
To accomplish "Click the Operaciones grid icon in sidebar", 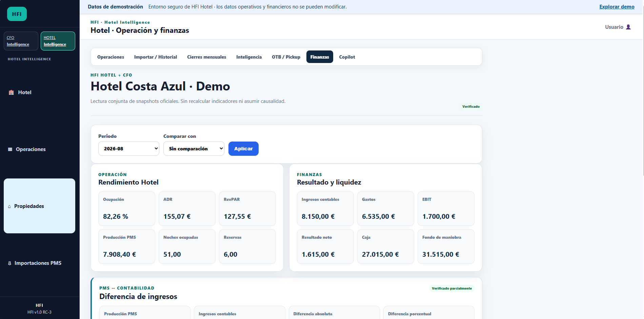I will 10,149.
